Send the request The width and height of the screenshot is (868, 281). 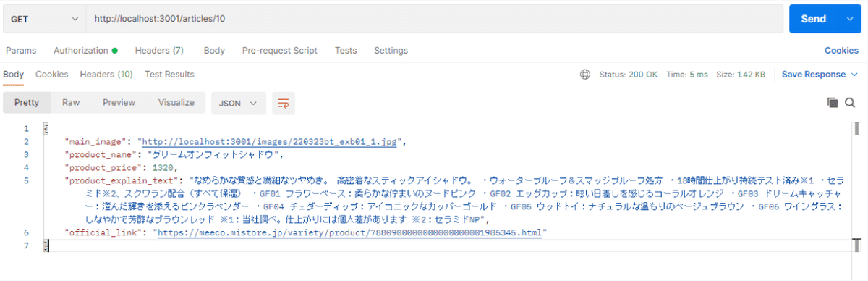(814, 19)
